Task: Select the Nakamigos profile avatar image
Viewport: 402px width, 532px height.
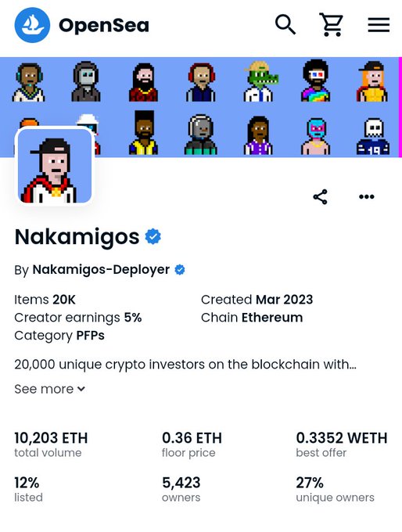Action: pos(55,166)
